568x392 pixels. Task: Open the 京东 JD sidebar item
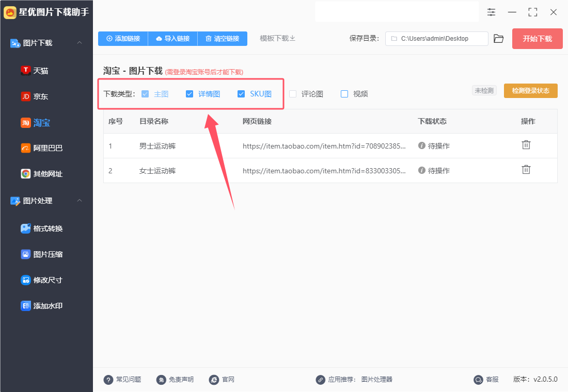[35, 96]
